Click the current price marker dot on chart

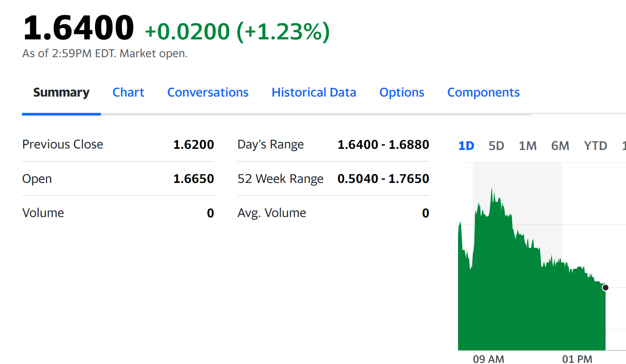[x=606, y=287]
